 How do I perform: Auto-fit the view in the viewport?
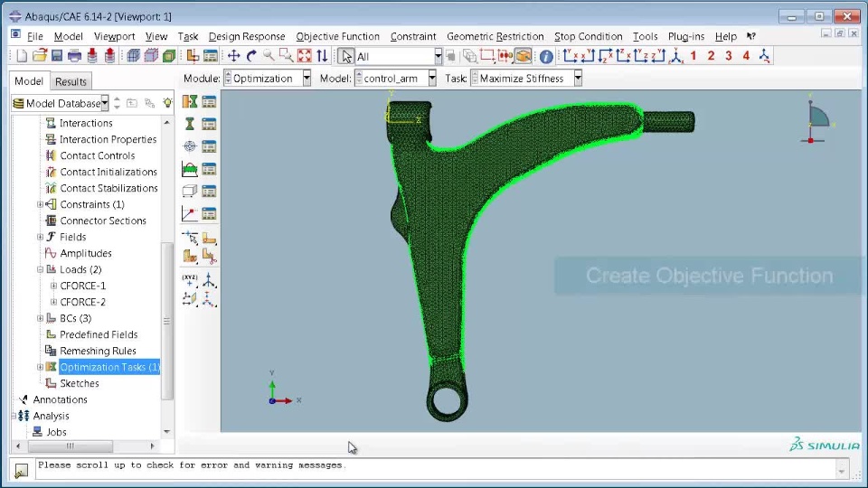[x=305, y=56]
